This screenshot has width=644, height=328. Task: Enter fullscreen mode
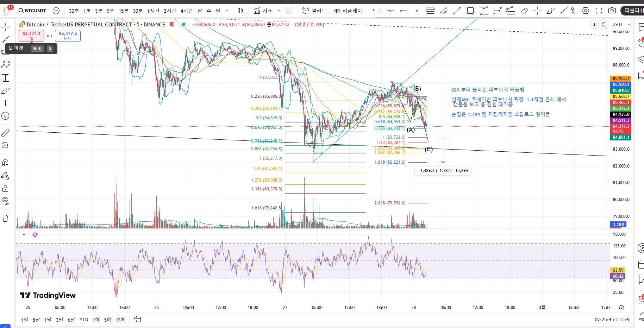pyautogui.click(x=599, y=11)
